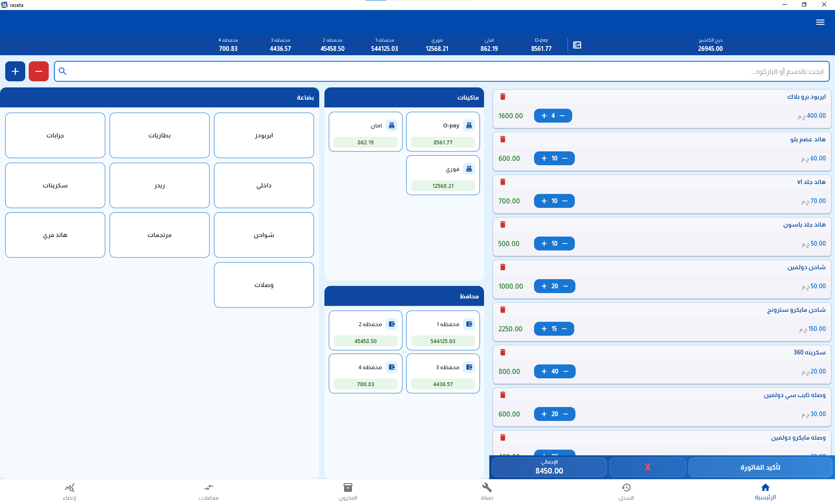Select the امان machine card
The image size is (835, 504).
(365, 132)
